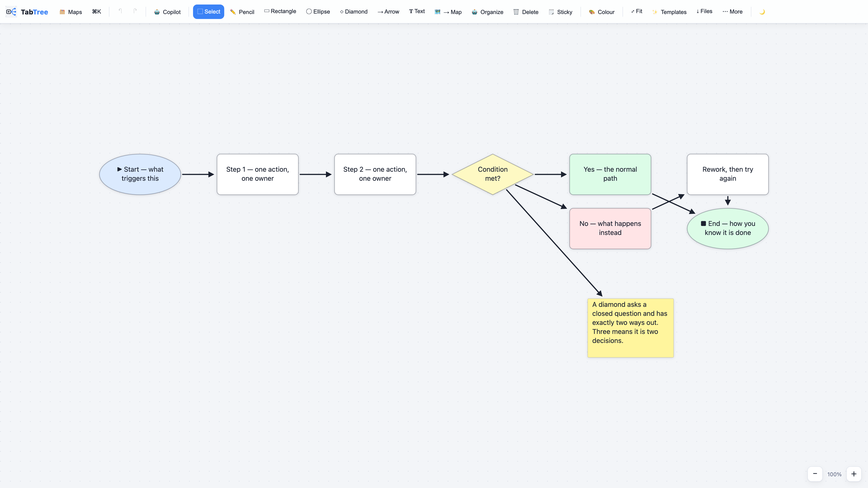Select the yellow diamond sticky note
Viewport: 868px width, 488px height.
[x=630, y=328]
